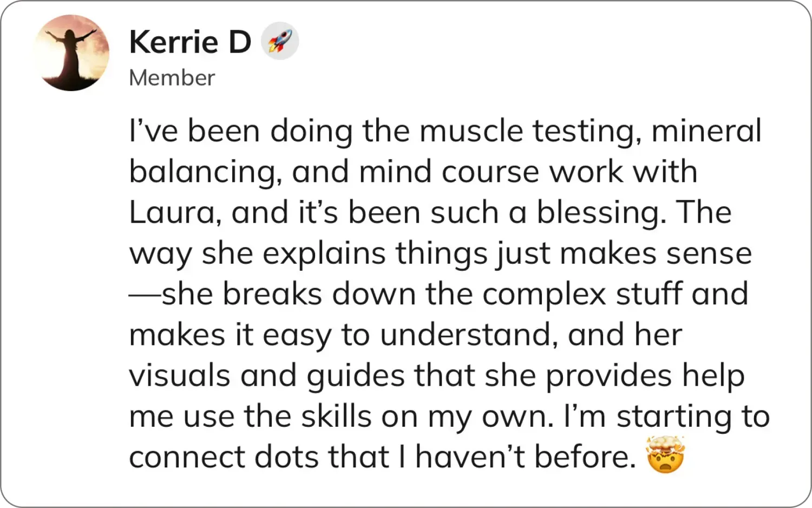Open the Kerrie D profile name
Screen dimensions: 812x508
tap(190, 42)
